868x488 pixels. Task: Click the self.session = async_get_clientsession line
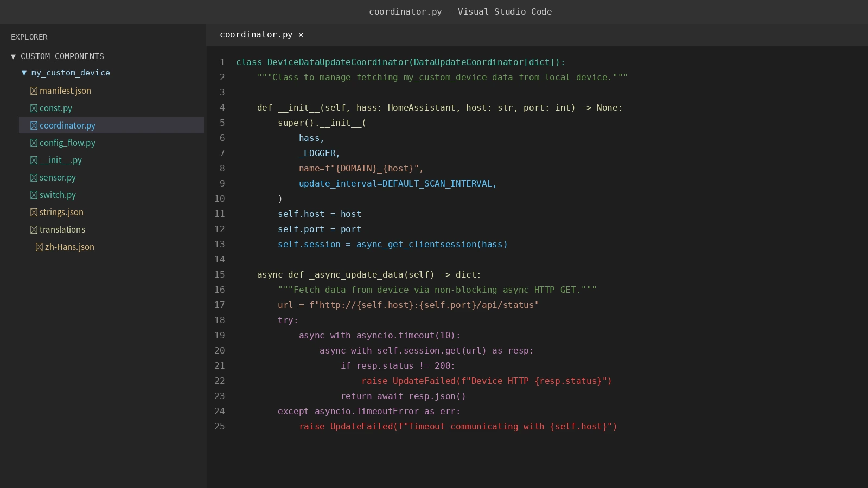pos(393,245)
